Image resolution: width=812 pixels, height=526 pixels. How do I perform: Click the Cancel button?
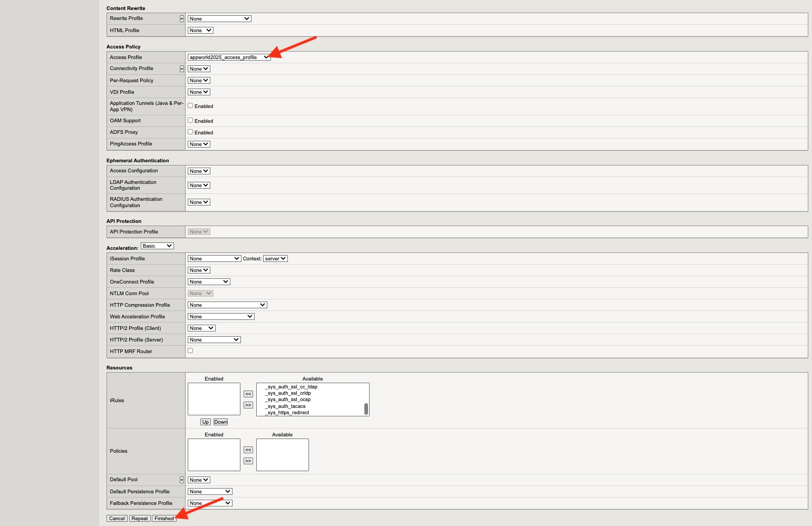coord(117,519)
